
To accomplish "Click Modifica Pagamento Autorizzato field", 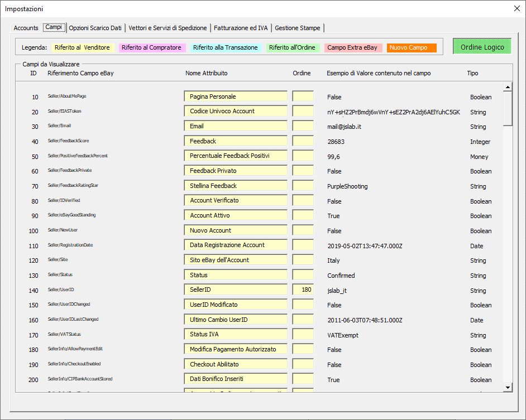I will point(236,349).
